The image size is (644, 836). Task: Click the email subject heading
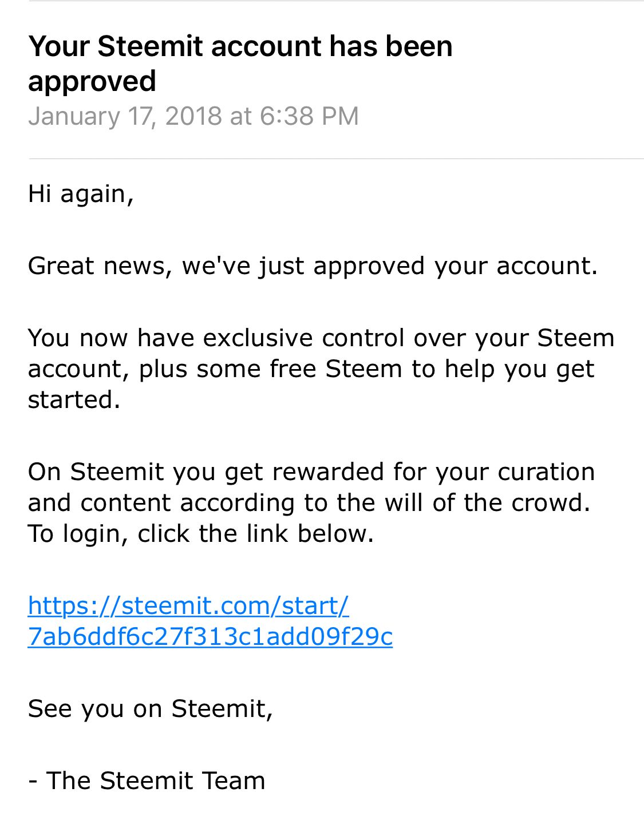point(240,46)
